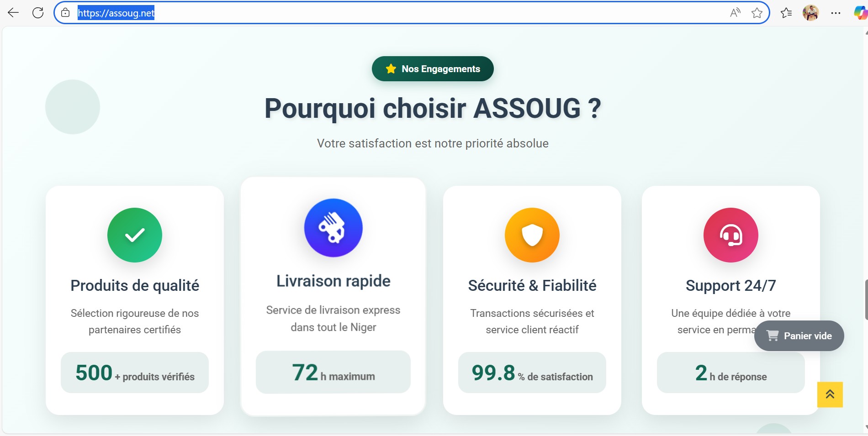
Task: Refresh the page with the reload icon
Action: click(x=37, y=13)
